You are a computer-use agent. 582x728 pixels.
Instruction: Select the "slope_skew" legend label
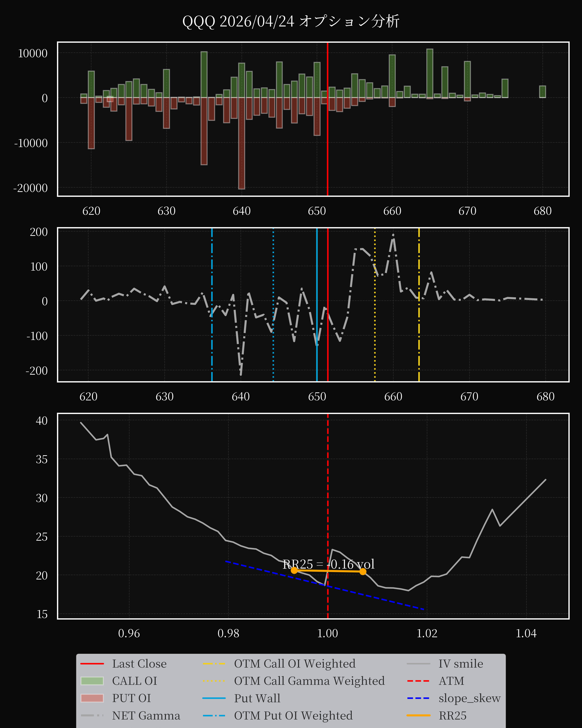pyautogui.click(x=470, y=698)
